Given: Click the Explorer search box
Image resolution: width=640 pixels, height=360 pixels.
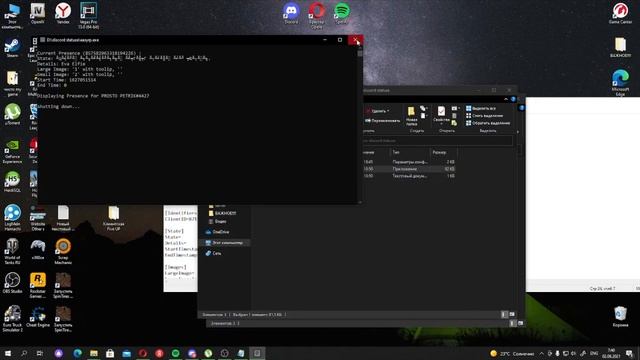Looking at the screenshot, I should click(x=437, y=141).
